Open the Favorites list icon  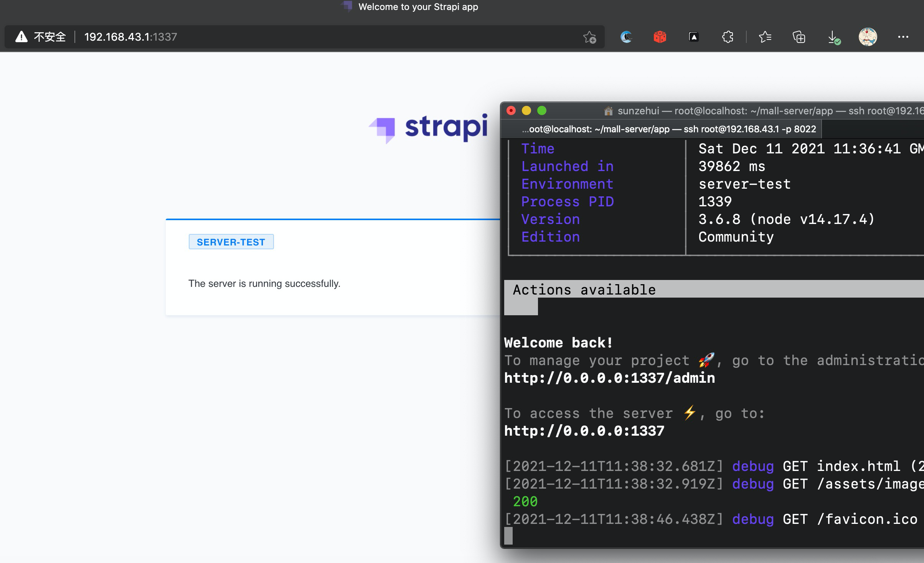(x=765, y=37)
